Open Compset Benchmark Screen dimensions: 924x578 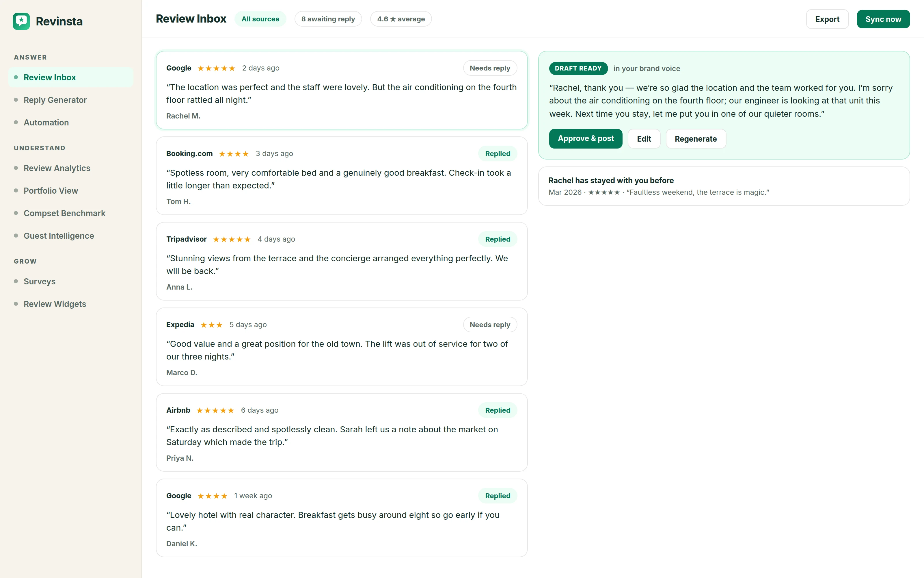71,213
